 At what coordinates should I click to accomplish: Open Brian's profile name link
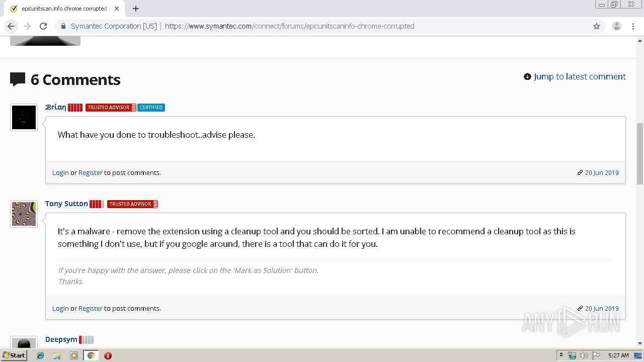pos(55,107)
